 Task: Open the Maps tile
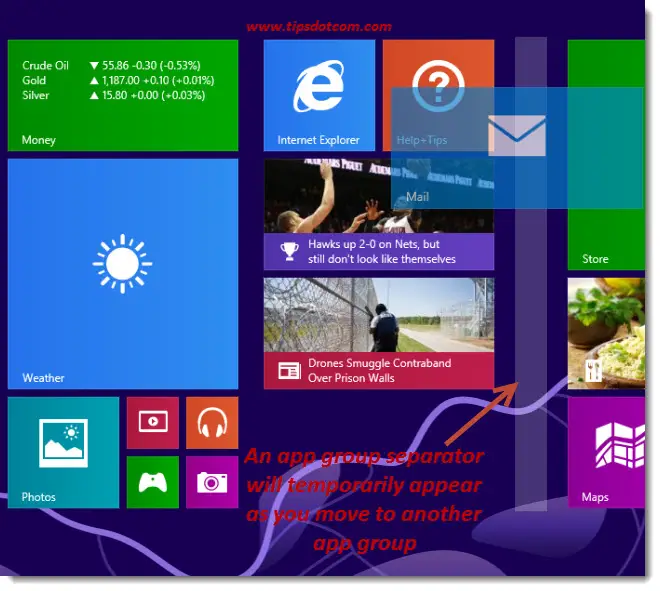(x=606, y=453)
